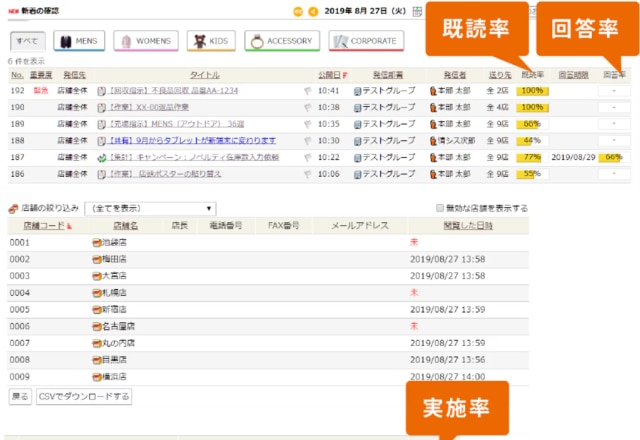
Task: Click the 池袋店 store icon
Action: tap(97, 242)
